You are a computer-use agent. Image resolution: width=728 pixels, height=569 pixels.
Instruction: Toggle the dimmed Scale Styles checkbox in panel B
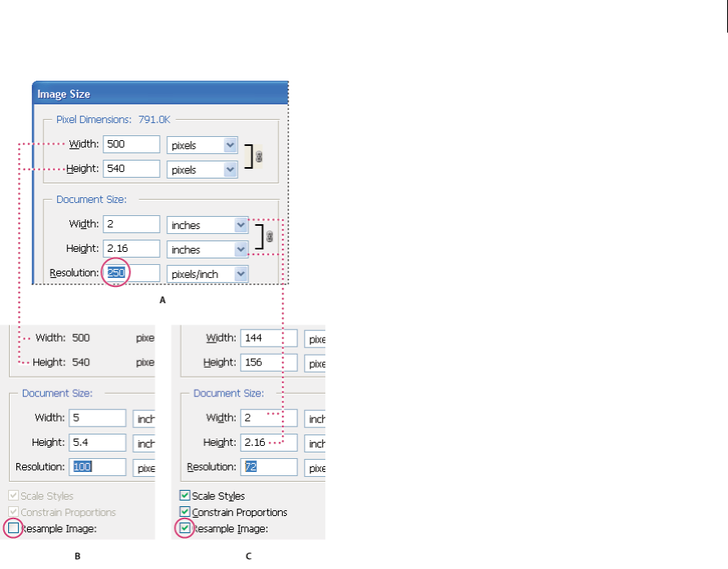(x=14, y=496)
